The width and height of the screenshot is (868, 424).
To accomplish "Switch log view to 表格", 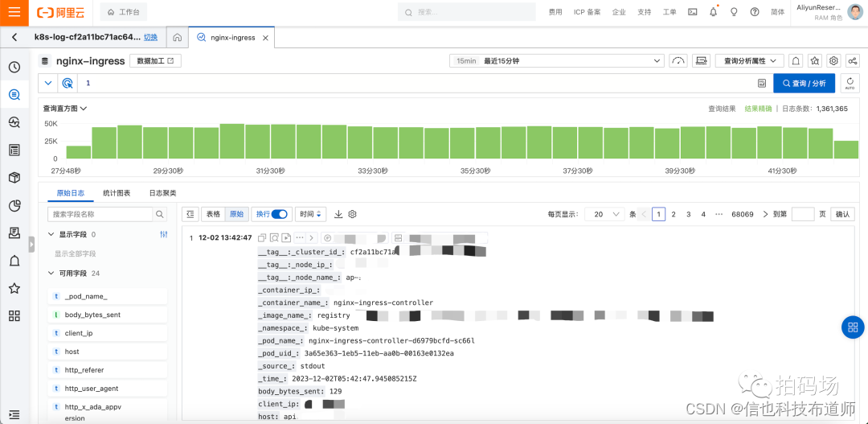I will point(213,214).
